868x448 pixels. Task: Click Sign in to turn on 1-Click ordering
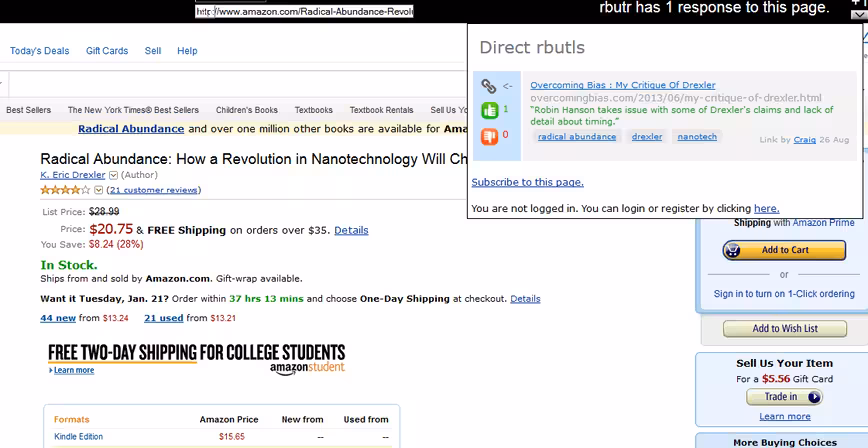tap(784, 294)
